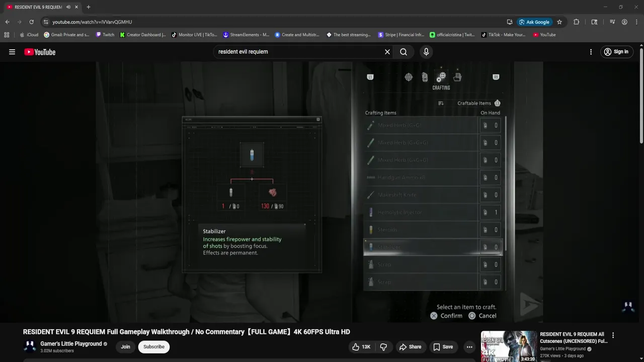Share the video
Viewport: 644px width, 362px height.
(x=410, y=346)
